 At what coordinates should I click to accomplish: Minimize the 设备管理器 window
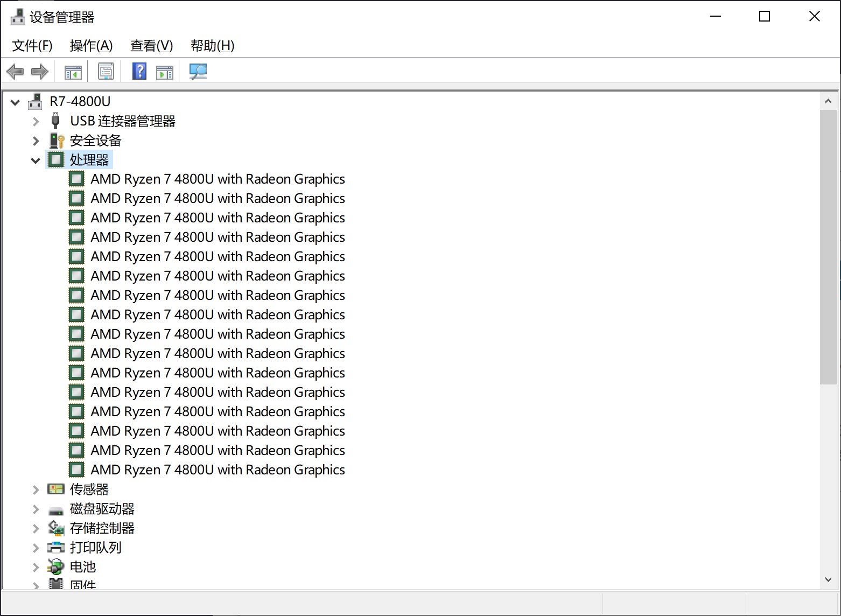point(716,16)
